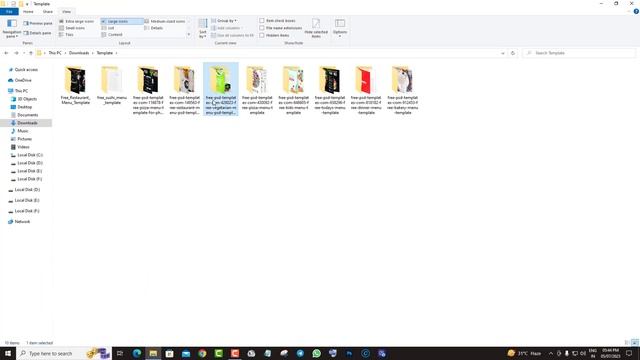Select the kids menu template folder
640x360 pixels.
tap(293, 90)
